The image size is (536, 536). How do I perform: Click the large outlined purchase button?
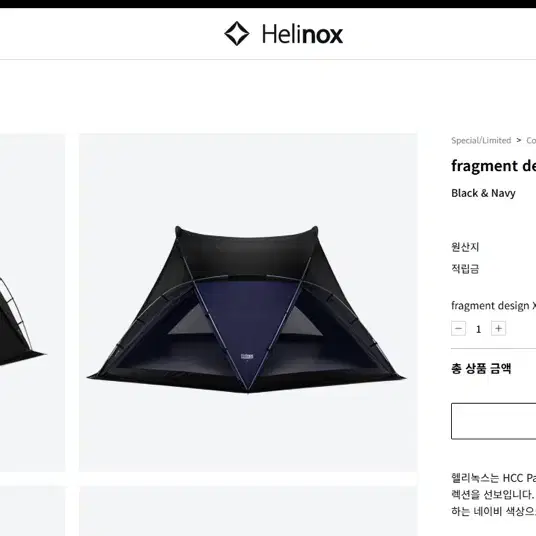(494, 421)
